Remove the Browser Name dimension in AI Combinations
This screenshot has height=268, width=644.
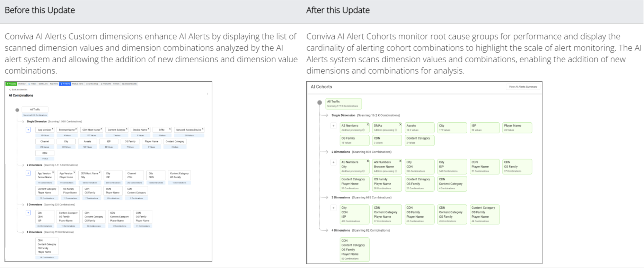(76, 129)
